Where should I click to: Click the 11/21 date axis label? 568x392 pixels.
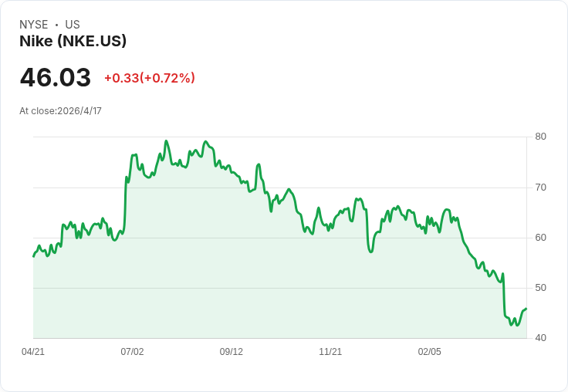click(x=330, y=352)
